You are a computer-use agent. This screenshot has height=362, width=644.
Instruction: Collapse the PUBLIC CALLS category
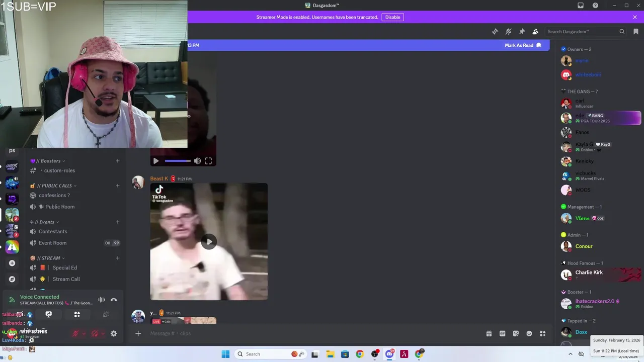[53, 186]
